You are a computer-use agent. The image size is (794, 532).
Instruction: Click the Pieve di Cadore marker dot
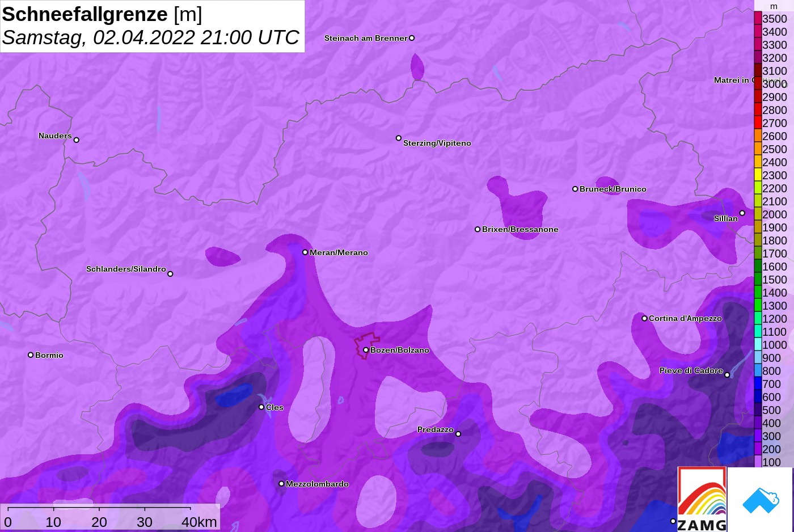[727, 375]
